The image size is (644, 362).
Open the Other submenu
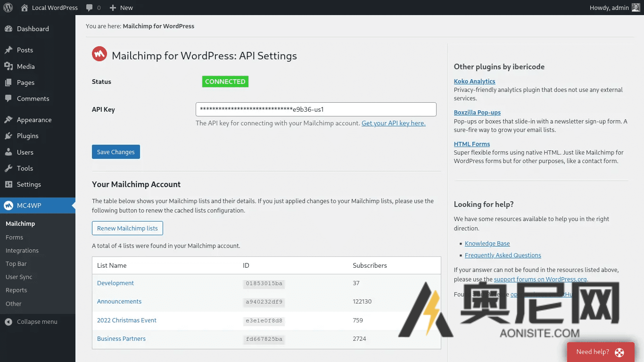click(14, 304)
